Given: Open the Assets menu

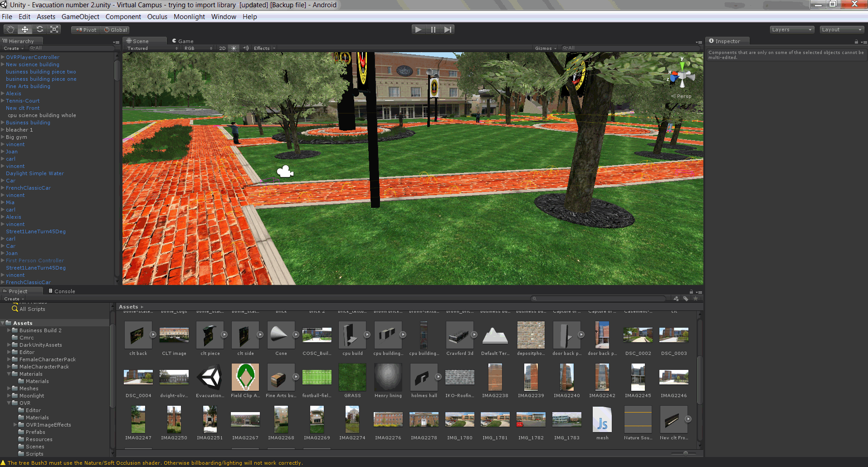Looking at the screenshot, I should (x=46, y=17).
